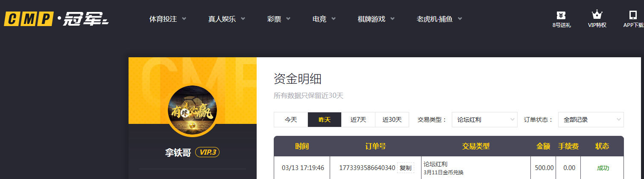This screenshot has width=644, height=179.
Task: Click the 3月11日金币兑换 note text
Action: click(443, 173)
